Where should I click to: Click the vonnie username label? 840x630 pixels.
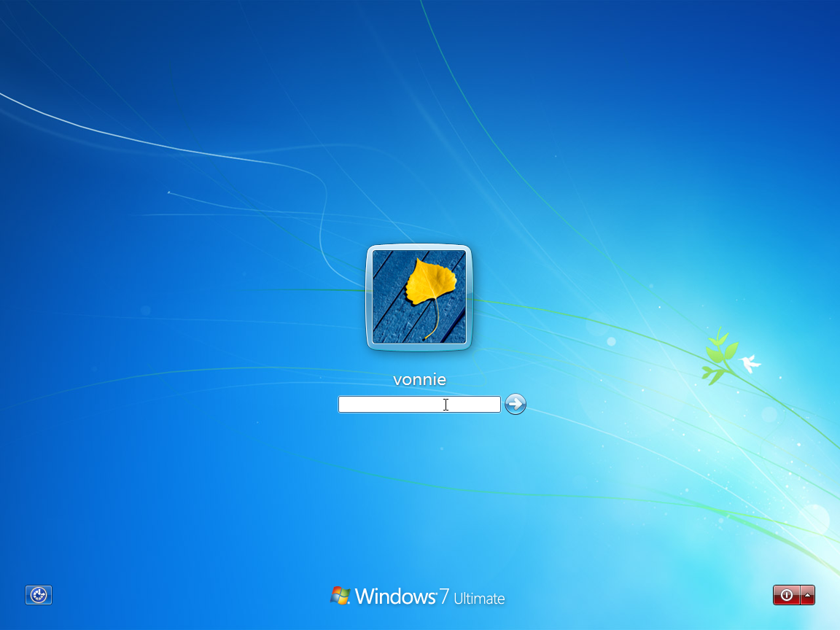[419, 379]
